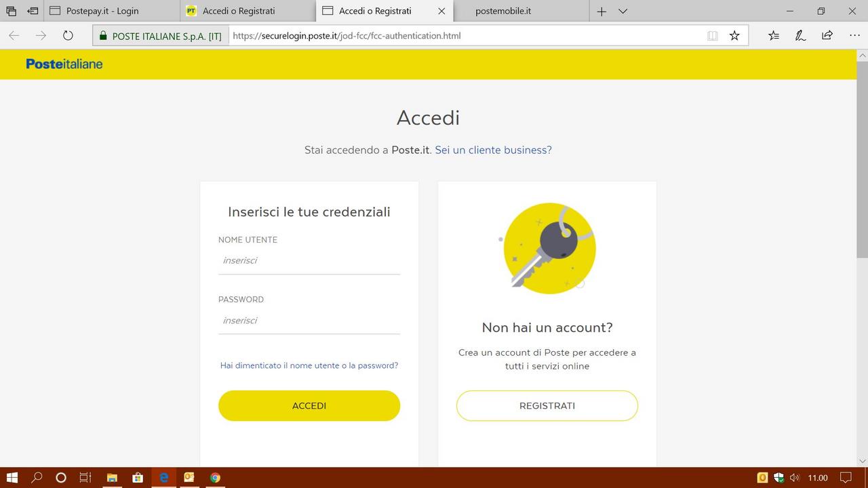Close the active Accedi o Registrati tab
868x488 pixels.
coord(442,11)
